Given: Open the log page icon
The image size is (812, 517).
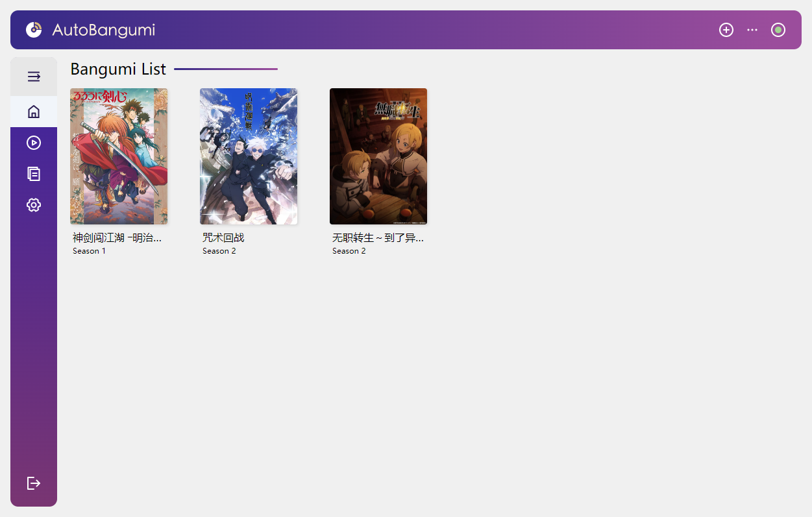Looking at the screenshot, I should tap(34, 174).
